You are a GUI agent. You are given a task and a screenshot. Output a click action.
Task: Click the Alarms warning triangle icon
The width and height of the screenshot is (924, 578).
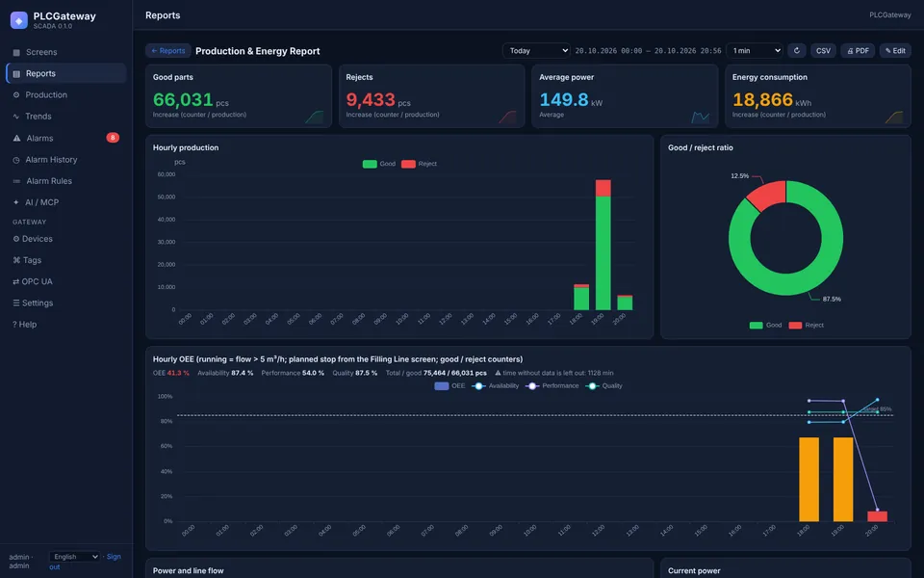(16, 138)
